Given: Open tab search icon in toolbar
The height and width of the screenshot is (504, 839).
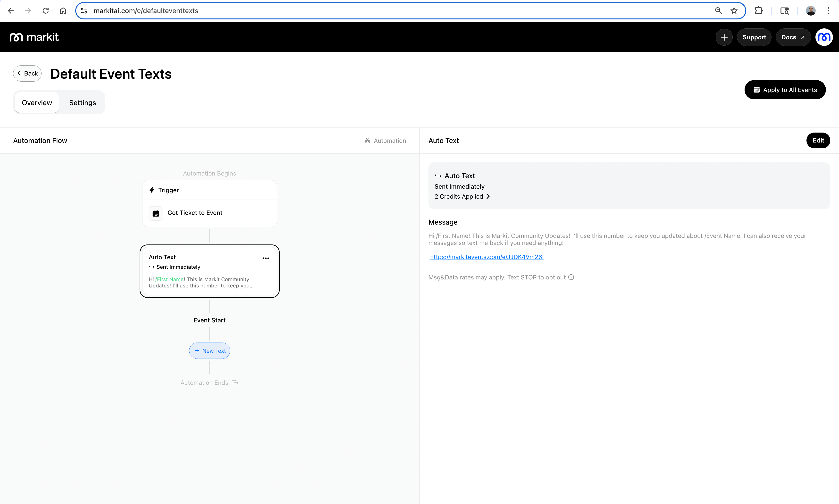Looking at the screenshot, I should (x=784, y=11).
